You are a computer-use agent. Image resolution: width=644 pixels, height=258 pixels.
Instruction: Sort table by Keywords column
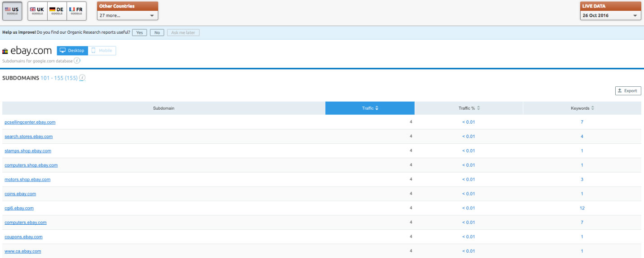coord(582,108)
